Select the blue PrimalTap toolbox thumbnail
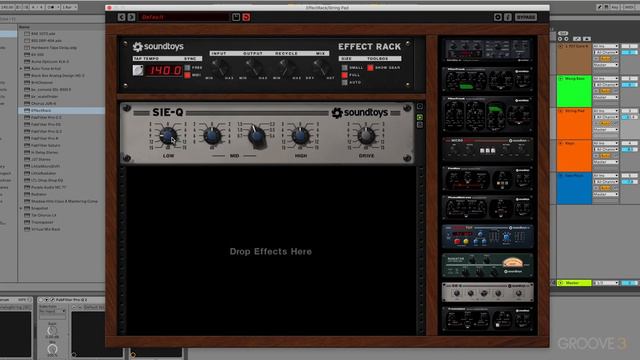This screenshot has width=640, height=360. [x=487, y=236]
